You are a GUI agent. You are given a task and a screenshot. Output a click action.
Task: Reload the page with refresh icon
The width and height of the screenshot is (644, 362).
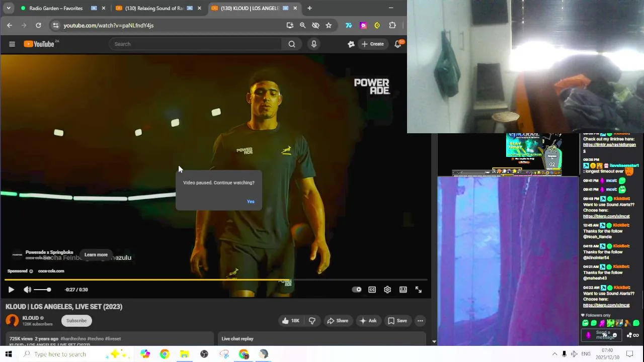click(x=38, y=25)
